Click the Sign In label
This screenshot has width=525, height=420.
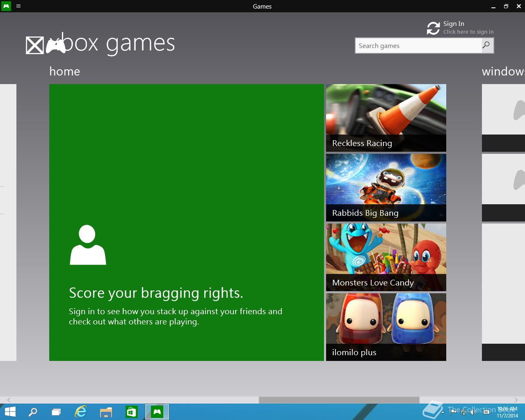click(454, 24)
